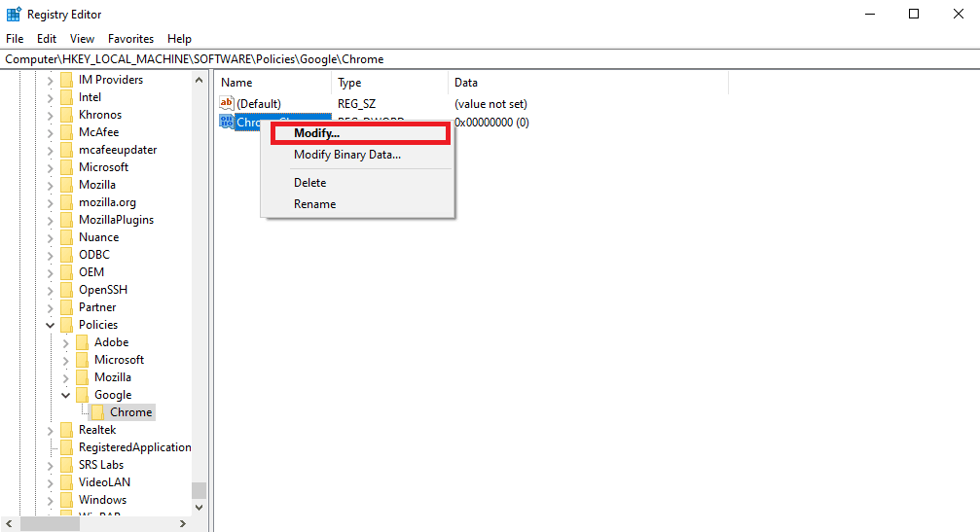Click the MozillaPlugins folder icon

point(67,220)
